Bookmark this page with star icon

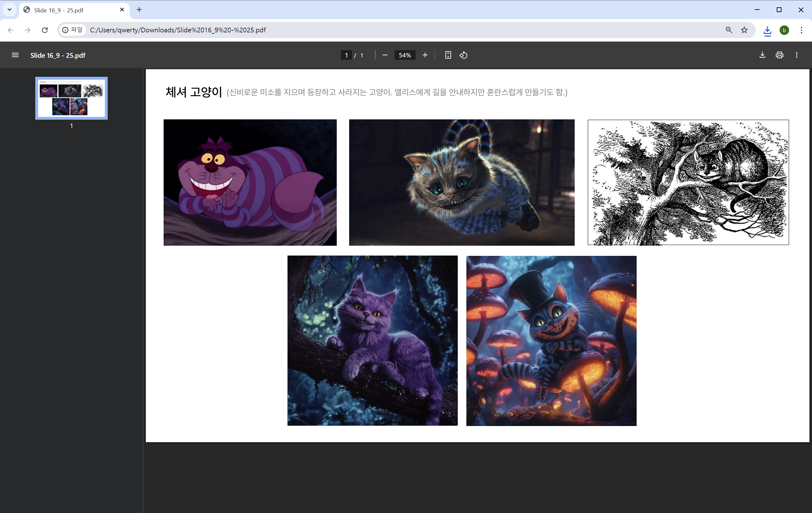744,30
